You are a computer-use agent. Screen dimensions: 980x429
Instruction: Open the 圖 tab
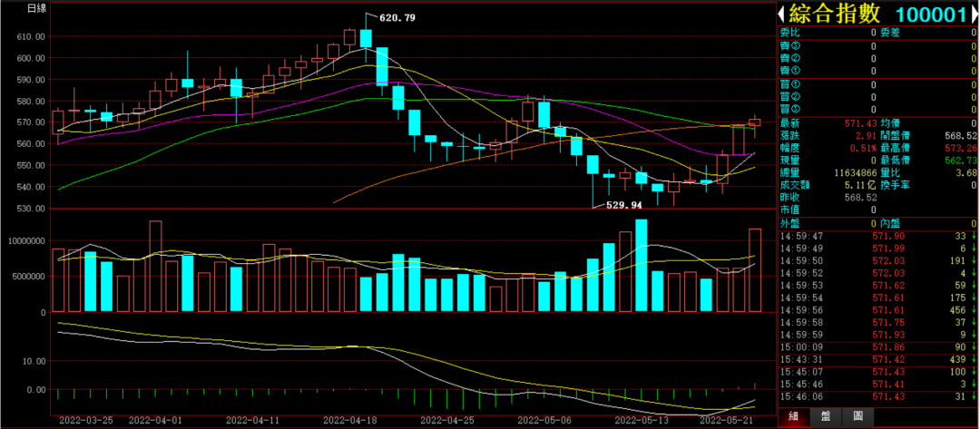[858, 416]
